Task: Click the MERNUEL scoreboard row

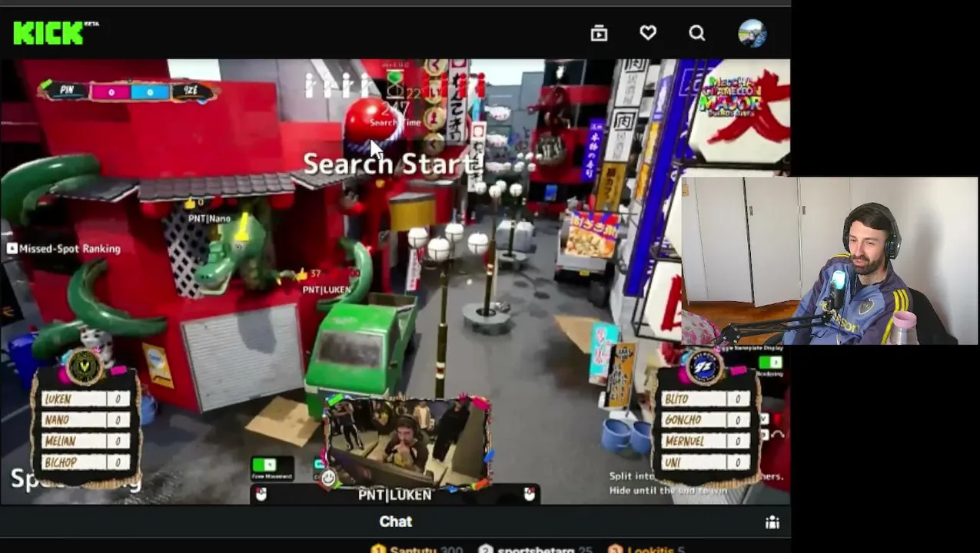Action: [706, 442]
